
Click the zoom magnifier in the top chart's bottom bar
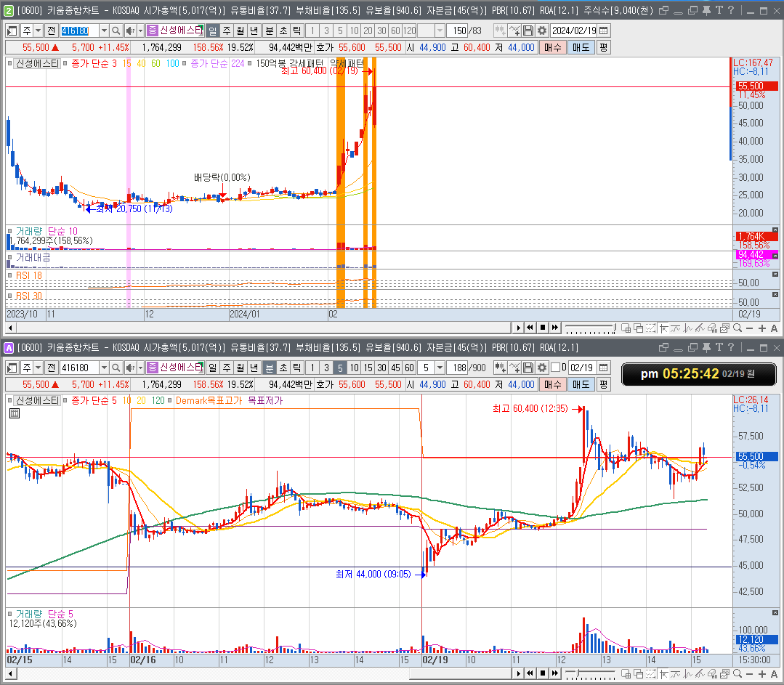737,328
